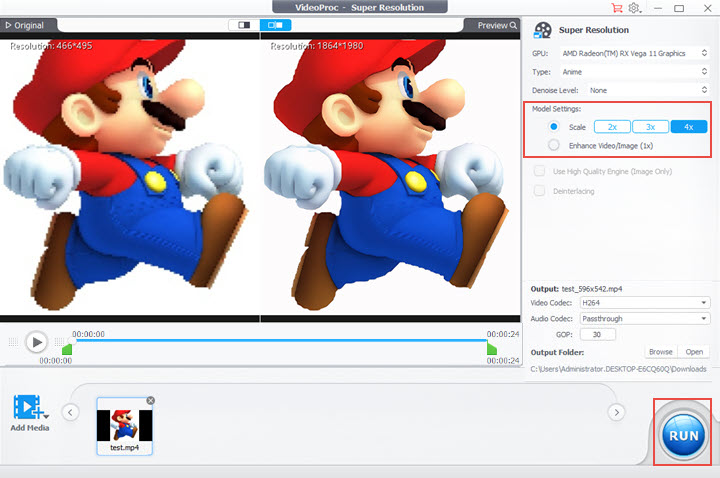Choose the 3x scale option
Screen dimensions: 720x478
pyautogui.click(x=650, y=127)
